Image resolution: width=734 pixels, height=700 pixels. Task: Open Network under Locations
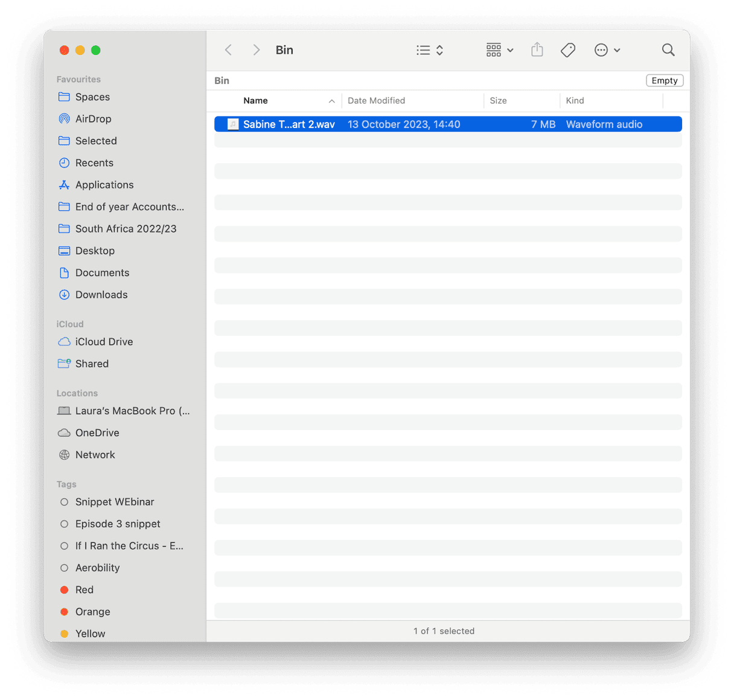[x=95, y=455]
